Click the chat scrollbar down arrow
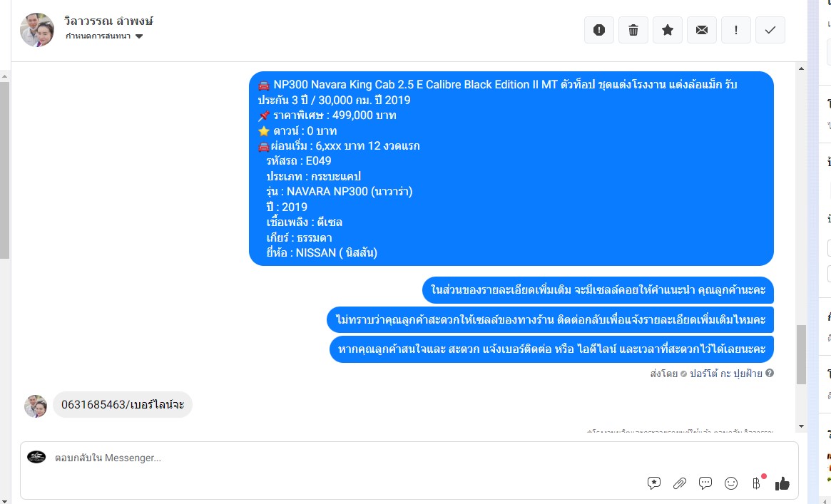831x504 pixels. pos(801,426)
